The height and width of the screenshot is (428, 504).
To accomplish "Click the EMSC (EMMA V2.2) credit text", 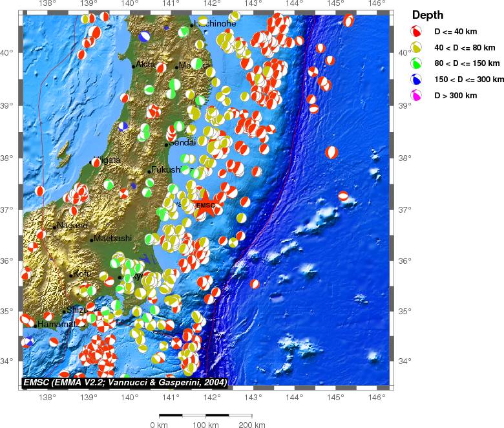I will point(125,383).
